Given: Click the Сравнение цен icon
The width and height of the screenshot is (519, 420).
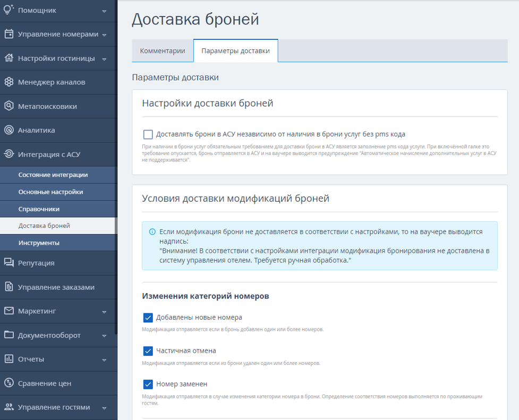Looking at the screenshot, I should pyautogui.click(x=9, y=383).
